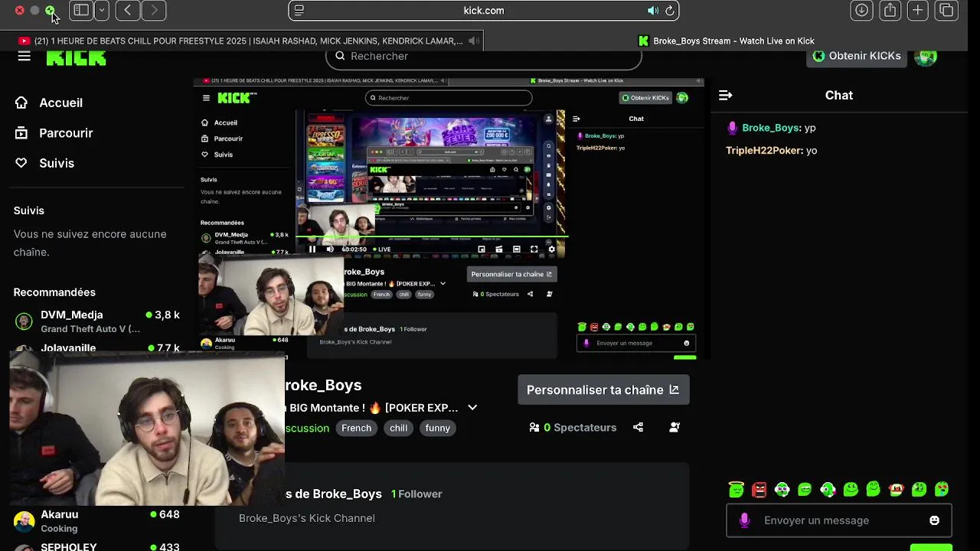This screenshot has height=551, width=980.
Task: Open recommended channel Akaruu
Action: pos(98,521)
